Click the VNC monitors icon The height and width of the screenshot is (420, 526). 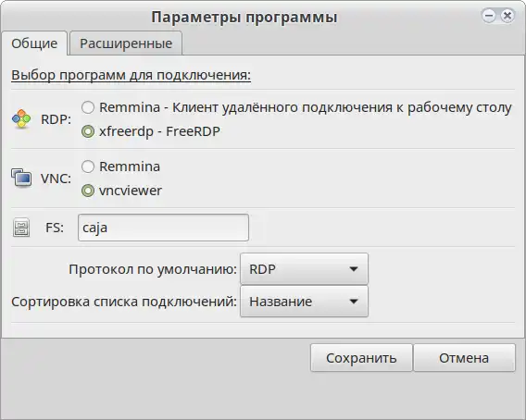(x=21, y=178)
